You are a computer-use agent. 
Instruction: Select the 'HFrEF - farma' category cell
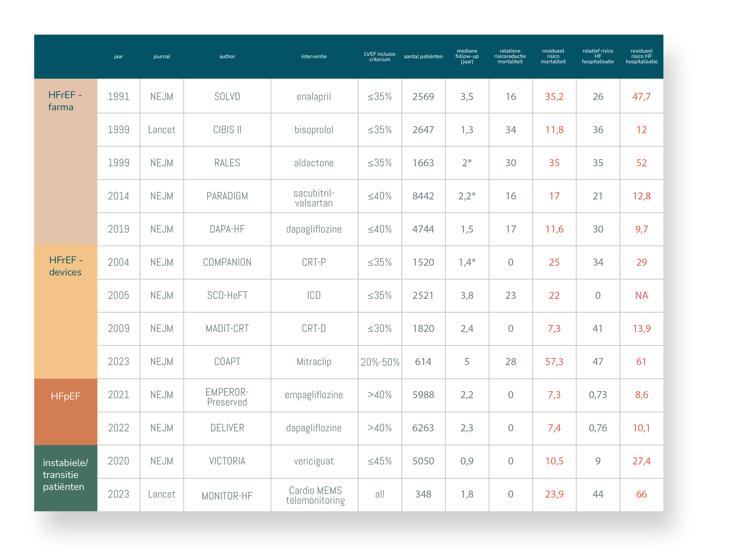(66, 162)
